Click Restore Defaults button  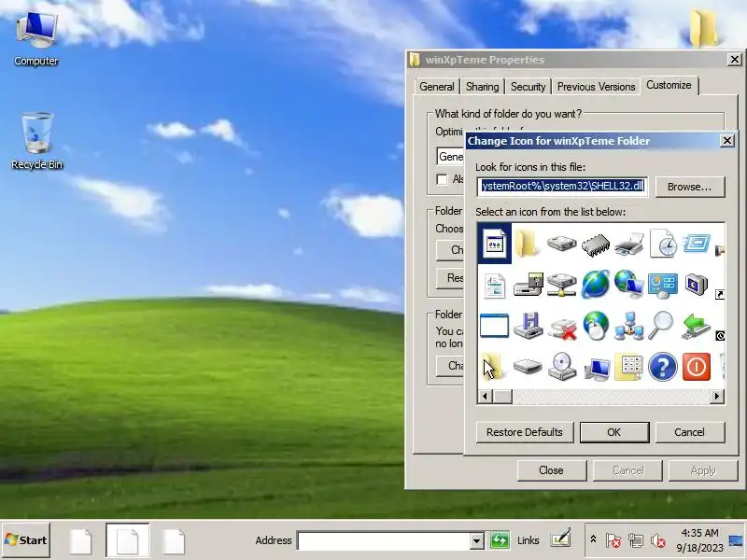(525, 432)
